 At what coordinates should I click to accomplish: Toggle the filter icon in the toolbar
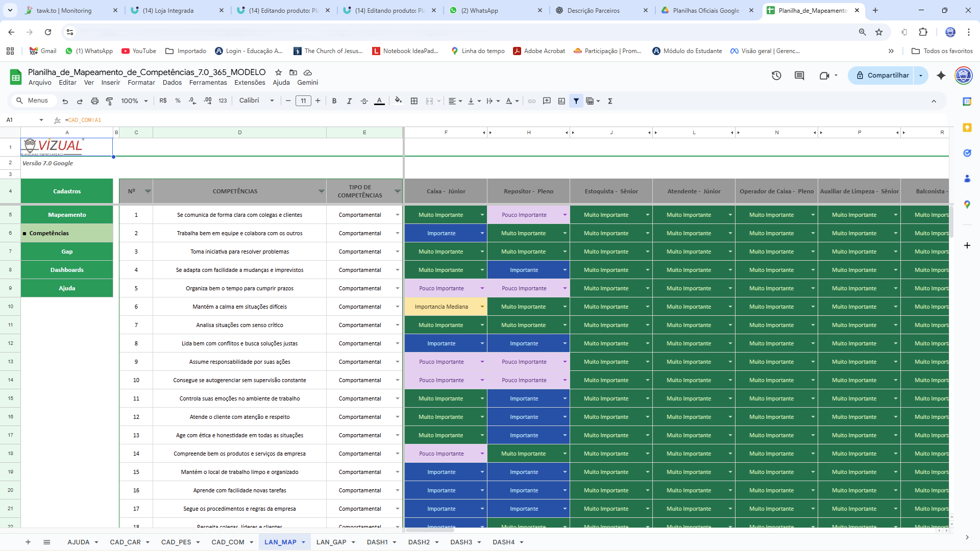pyautogui.click(x=576, y=101)
